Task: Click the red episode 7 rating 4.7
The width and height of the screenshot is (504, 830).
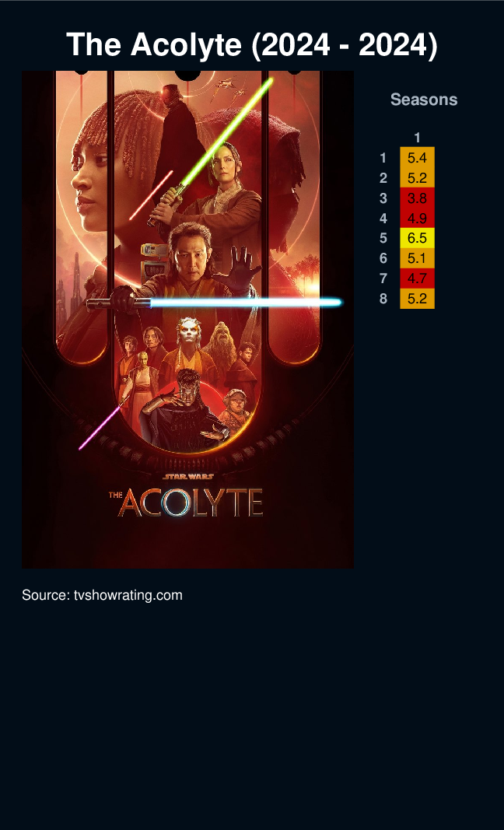Action: coord(417,278)
